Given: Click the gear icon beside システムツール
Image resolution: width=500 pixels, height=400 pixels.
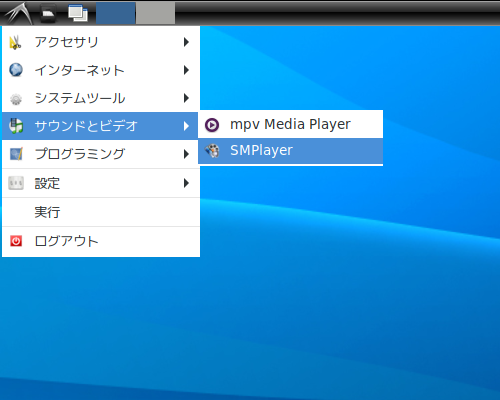Looking at the screenshot, I should point(16,99).
